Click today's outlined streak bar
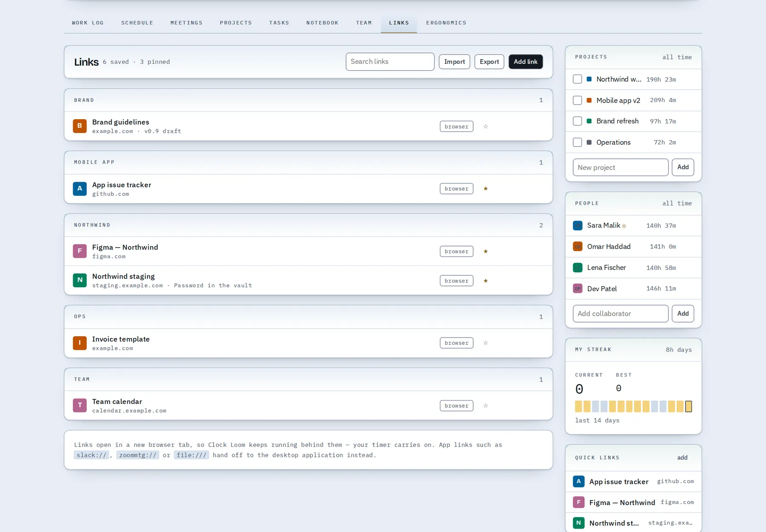 689,406
